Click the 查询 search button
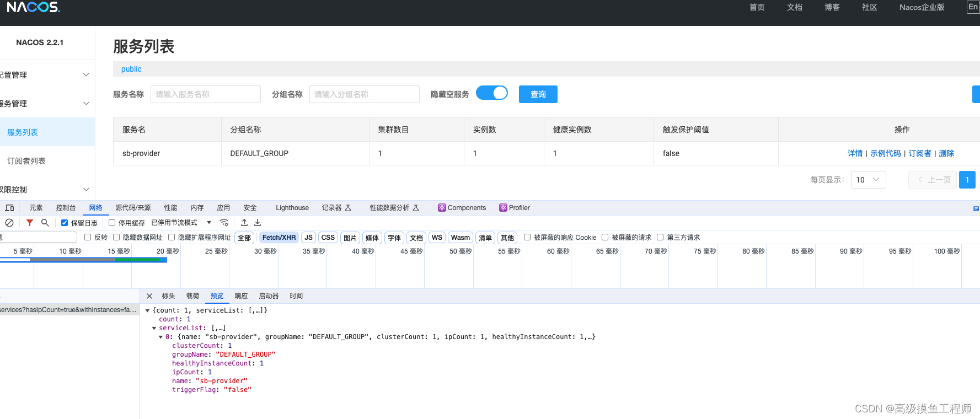The height and width of the screenshot is (419, 980). pyautogui.click(x=538, y=94)
